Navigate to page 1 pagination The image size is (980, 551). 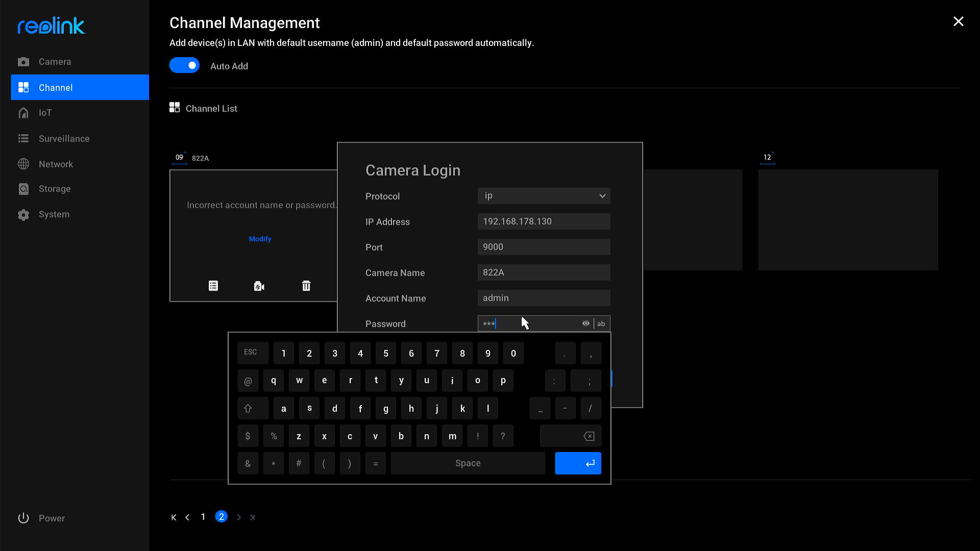click(203, 517)
